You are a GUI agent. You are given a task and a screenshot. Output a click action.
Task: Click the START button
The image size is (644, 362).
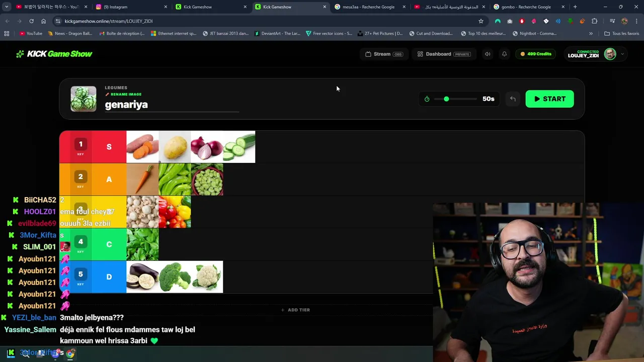tap(549, 99)
